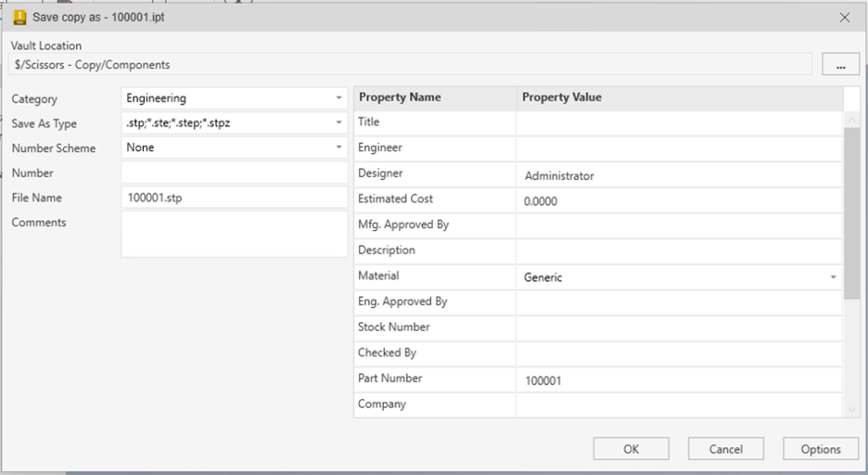868x475 pixels.
Task: Browse Vault Location with the ellipsis button
Action: click(x=840, y=65)
